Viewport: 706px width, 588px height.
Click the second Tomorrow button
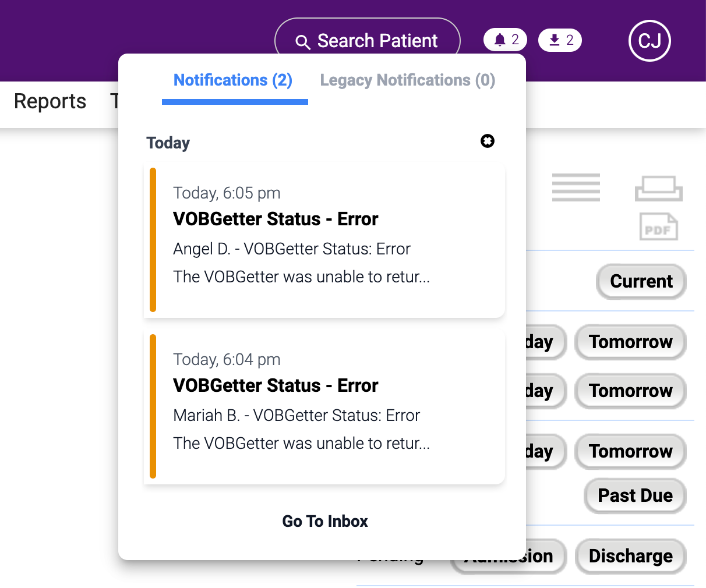tap(630, 391)
